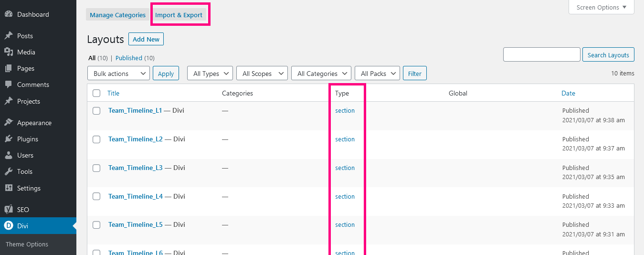
Task: Show the All (10) layouts filter
Action: 98,58
